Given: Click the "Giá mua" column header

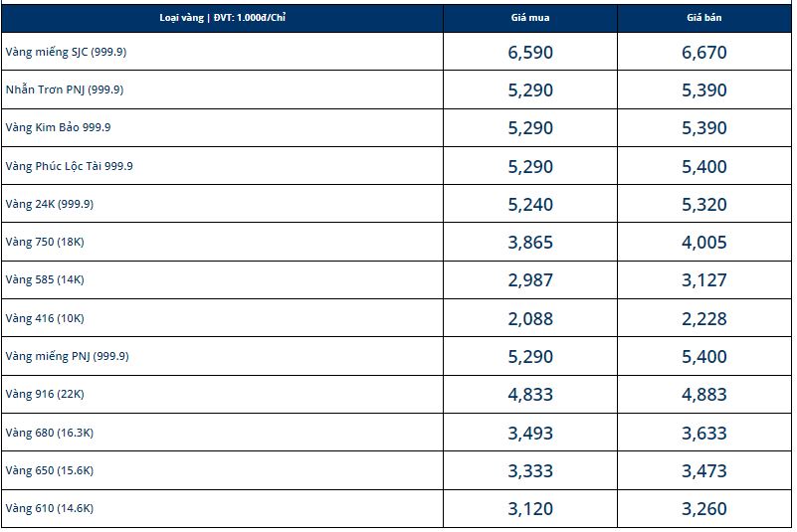Looking at the screenshot, I should click(x=529, y=19).
